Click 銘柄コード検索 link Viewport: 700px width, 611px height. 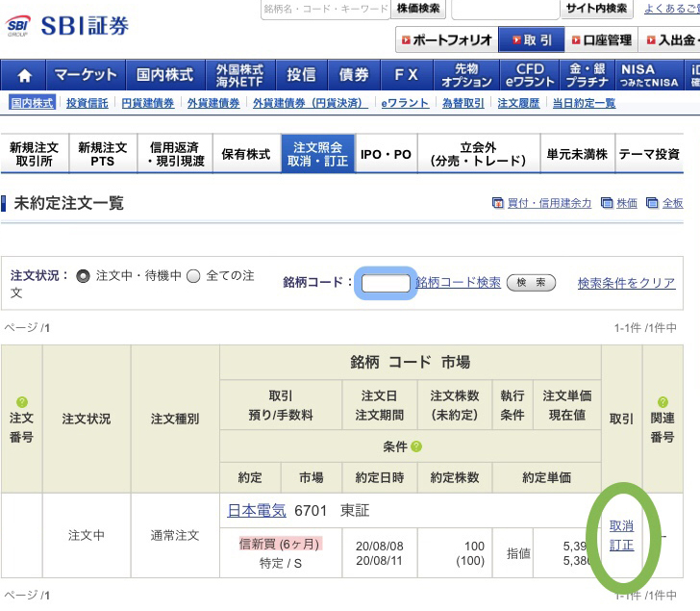[458, 283]
